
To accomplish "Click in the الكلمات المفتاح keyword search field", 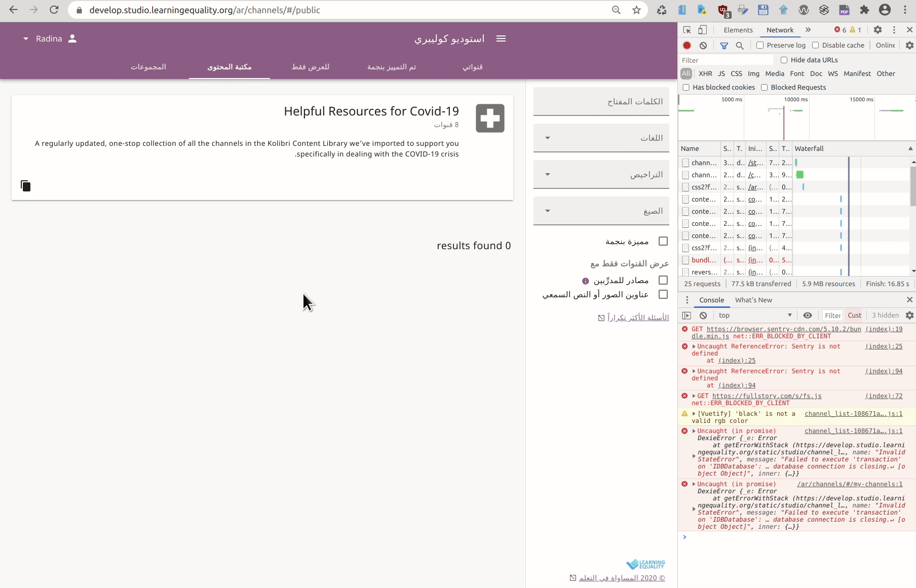I will 601,101.
